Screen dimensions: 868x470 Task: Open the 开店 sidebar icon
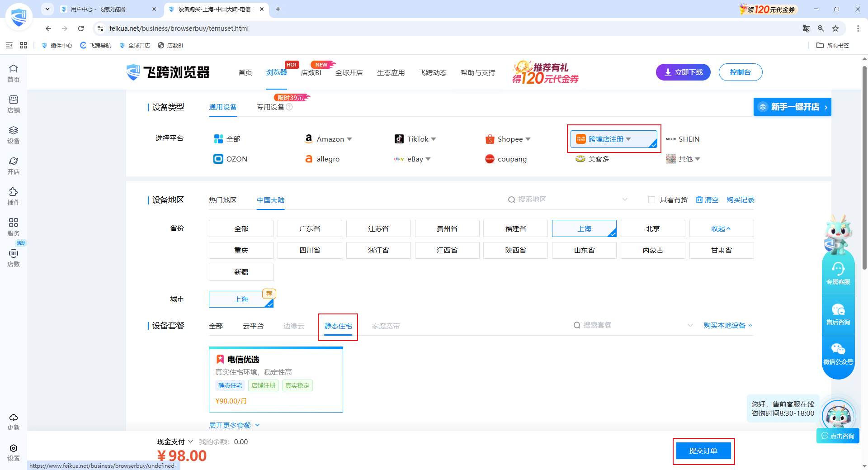(14, 166)
